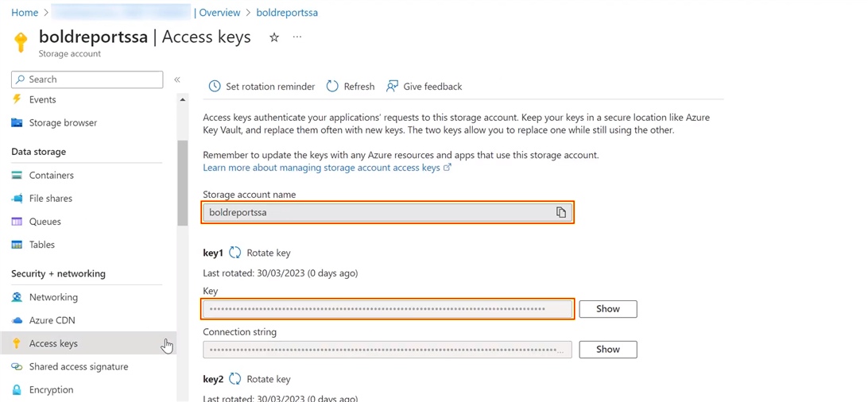Click the masked key1 Key field
Image resolution: width=868 pixels, height=402 pixels.
point(388,308)
